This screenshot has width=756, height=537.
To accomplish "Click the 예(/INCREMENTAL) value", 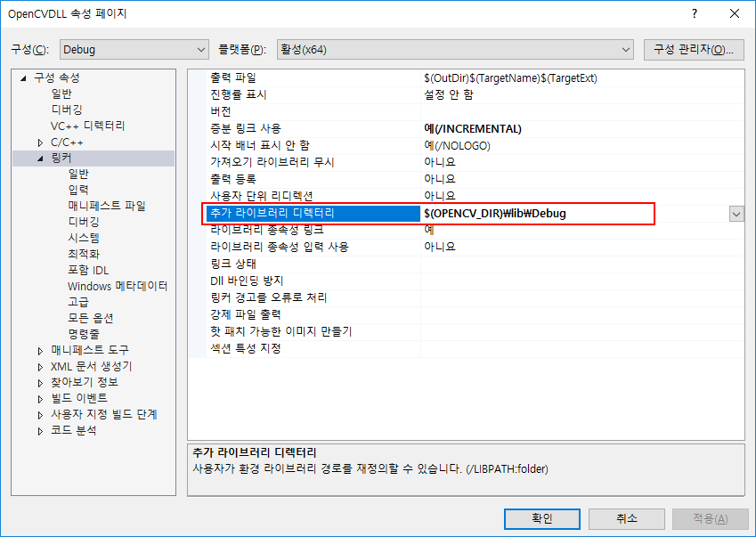I will (473, 129).
